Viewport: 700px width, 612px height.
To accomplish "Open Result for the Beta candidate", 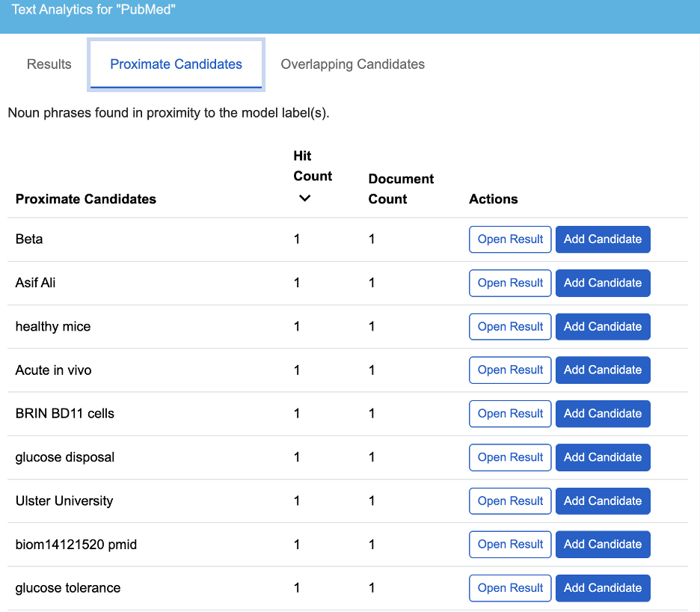I will click(x=510, y=239).
